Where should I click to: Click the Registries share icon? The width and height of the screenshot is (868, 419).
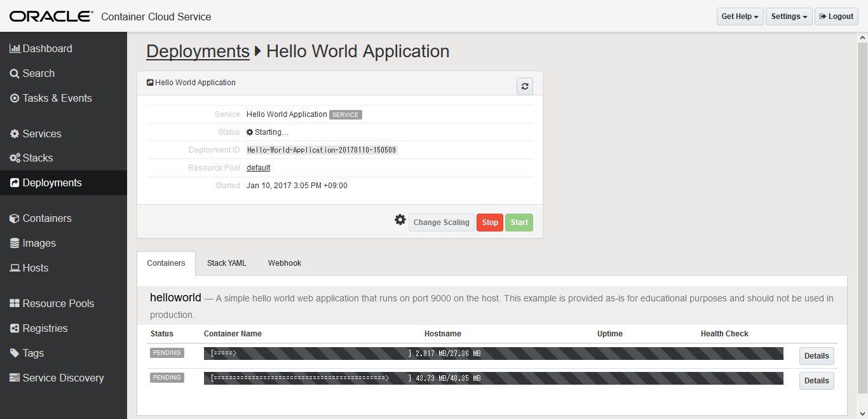(15, 328)
